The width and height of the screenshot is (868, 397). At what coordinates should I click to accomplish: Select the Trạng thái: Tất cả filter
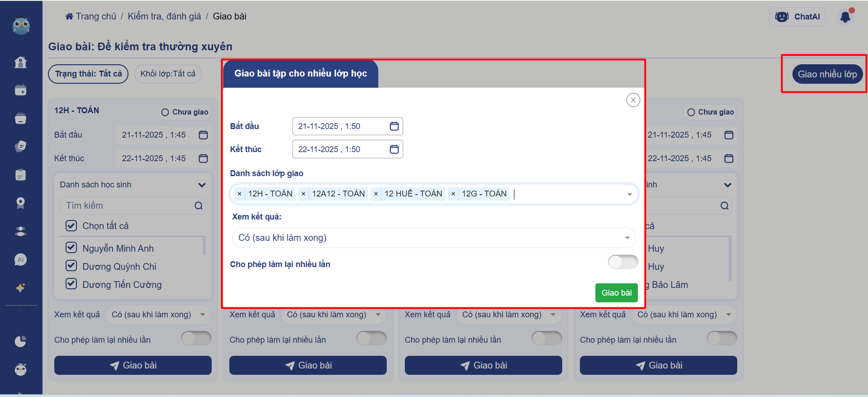88,74
